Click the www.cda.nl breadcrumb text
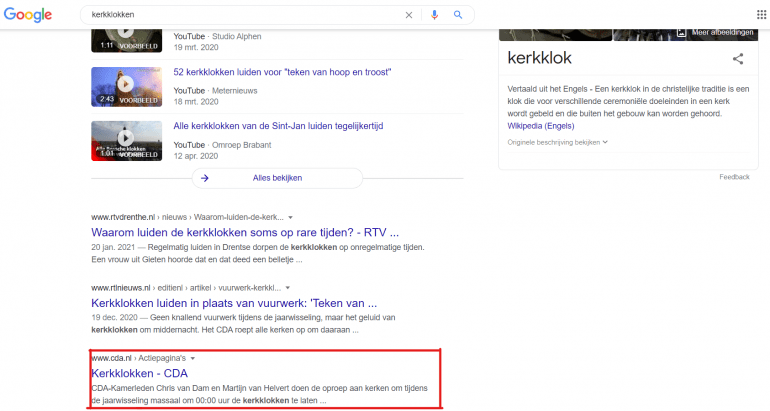The height and width of the screenshot is (411, 770). coord(111,358)
